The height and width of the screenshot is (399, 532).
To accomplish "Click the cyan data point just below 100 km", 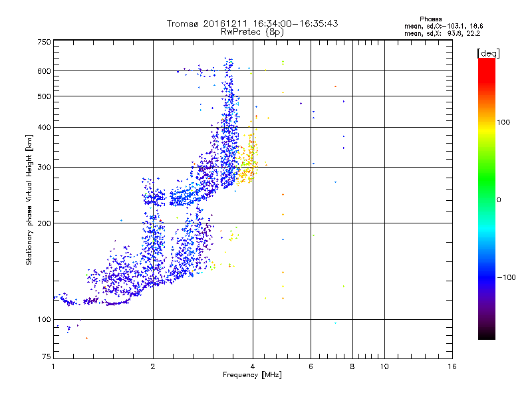I will pos(335,323).
